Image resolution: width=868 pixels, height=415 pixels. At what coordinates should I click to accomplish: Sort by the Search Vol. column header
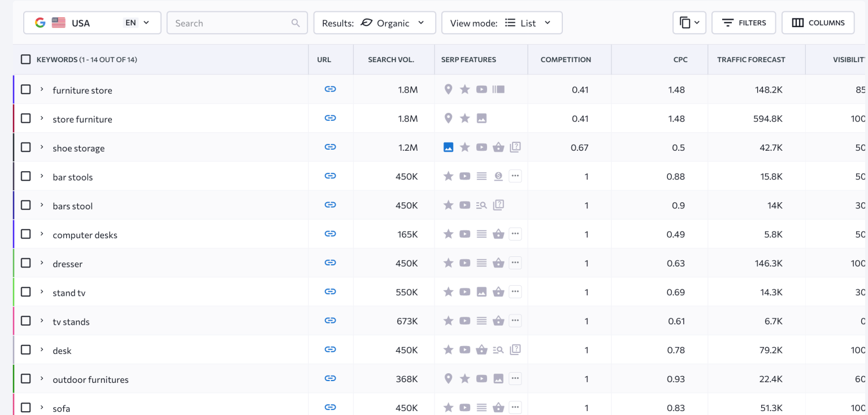click(391, 59)
